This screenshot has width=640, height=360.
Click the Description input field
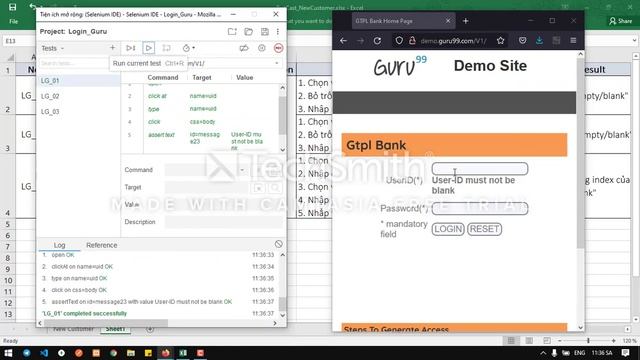[x=223, y=222]
